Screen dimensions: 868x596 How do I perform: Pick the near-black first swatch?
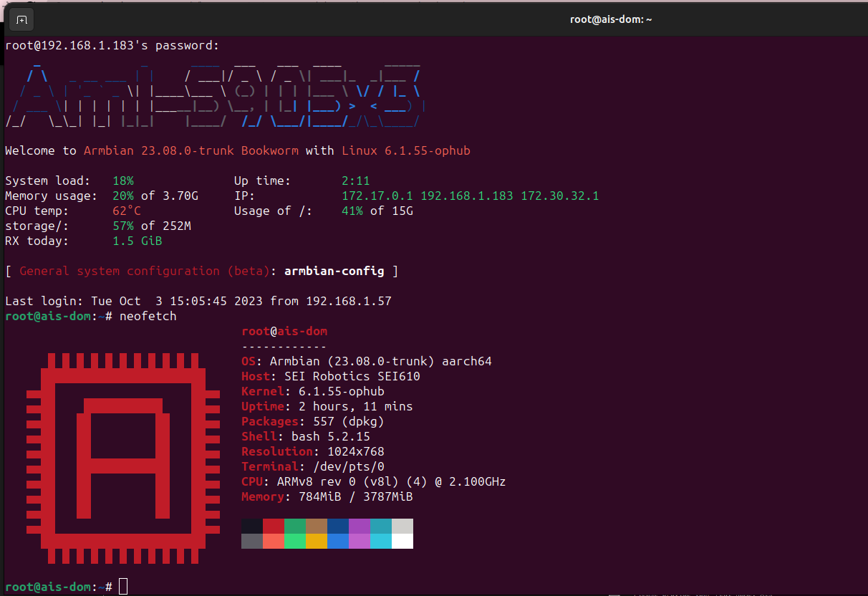point(252,527)
